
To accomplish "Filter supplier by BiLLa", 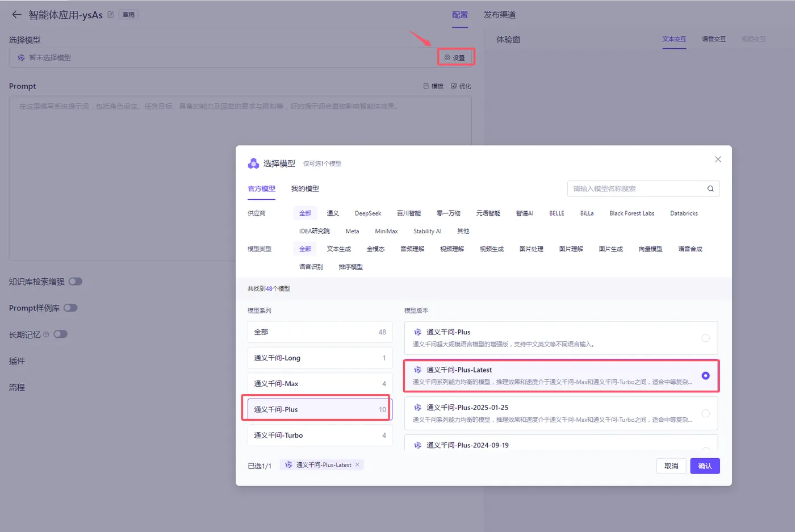I will pos(587,213).
